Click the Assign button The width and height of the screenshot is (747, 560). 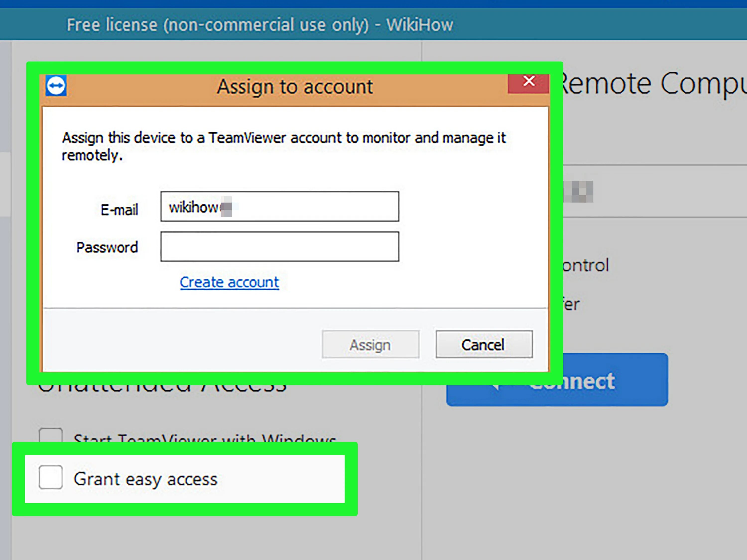pyautogui.click(x=371, y=345)
